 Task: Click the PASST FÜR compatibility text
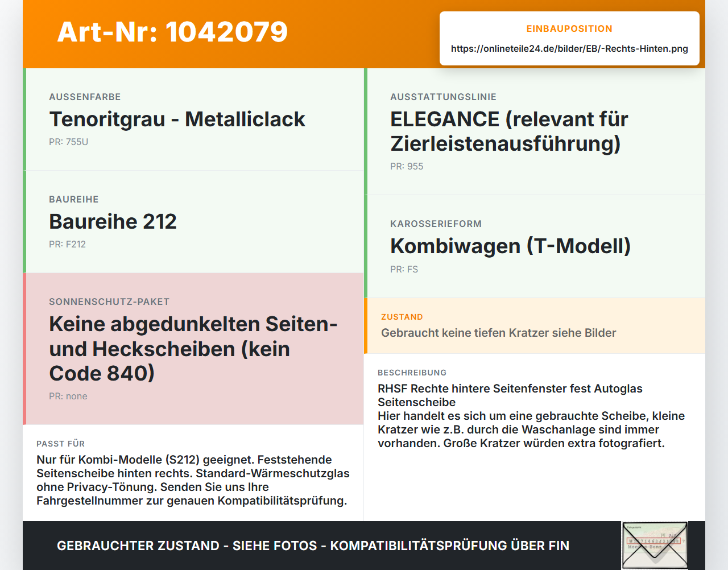193,480
